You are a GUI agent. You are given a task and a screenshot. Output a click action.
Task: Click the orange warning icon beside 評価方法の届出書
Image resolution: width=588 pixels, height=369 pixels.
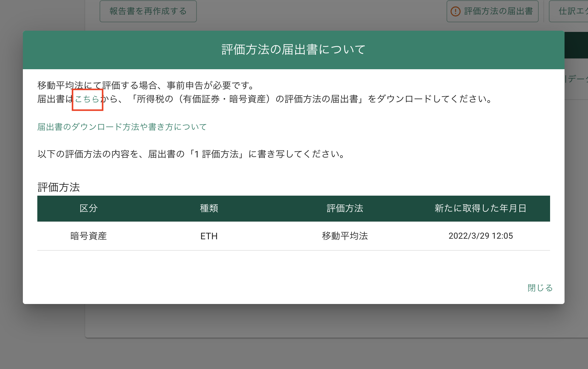456,11
